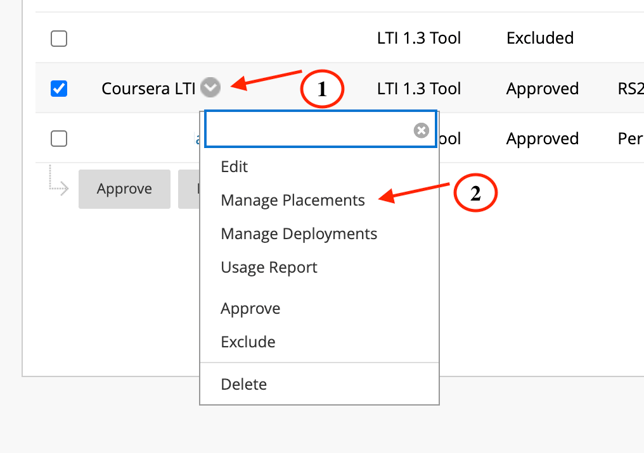
Task: Select Usage Report in the menu
Action: 269,267
